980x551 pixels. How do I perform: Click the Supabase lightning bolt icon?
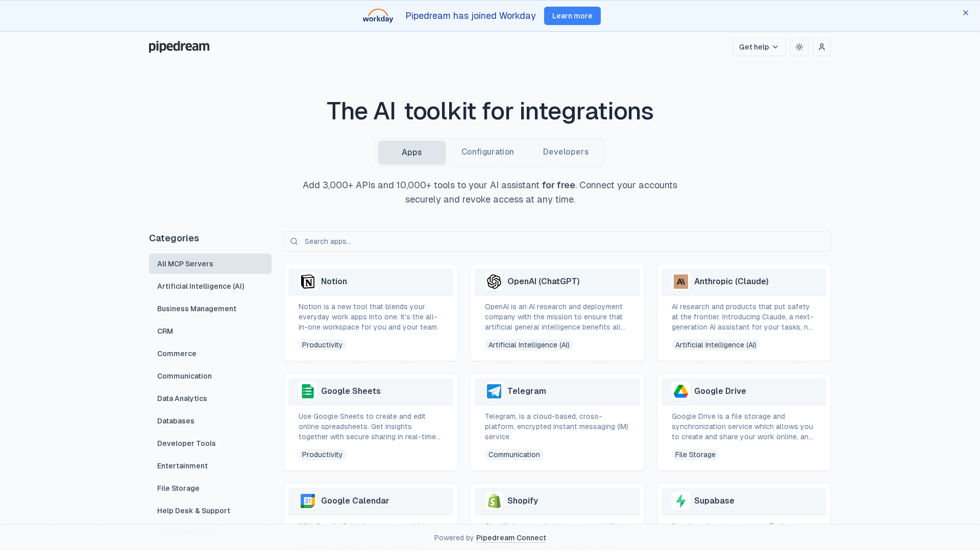(x=680, y=501)
